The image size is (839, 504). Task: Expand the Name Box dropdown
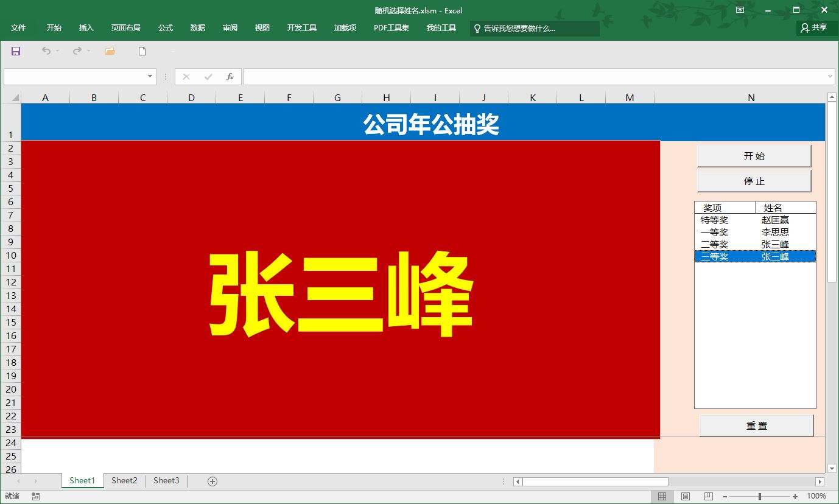click(150, 77)
